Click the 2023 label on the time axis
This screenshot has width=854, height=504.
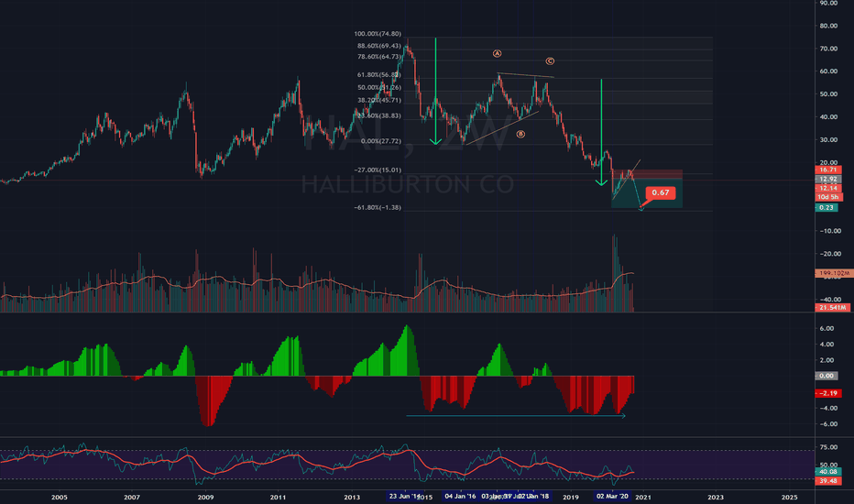click(x=716, y=497)
